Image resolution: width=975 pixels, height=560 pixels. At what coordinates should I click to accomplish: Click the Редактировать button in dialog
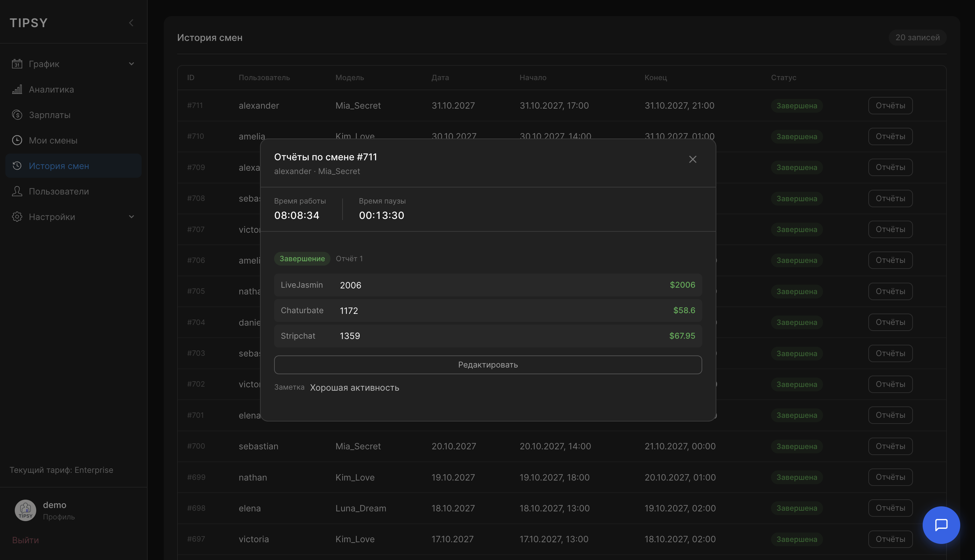pos(488,365)
